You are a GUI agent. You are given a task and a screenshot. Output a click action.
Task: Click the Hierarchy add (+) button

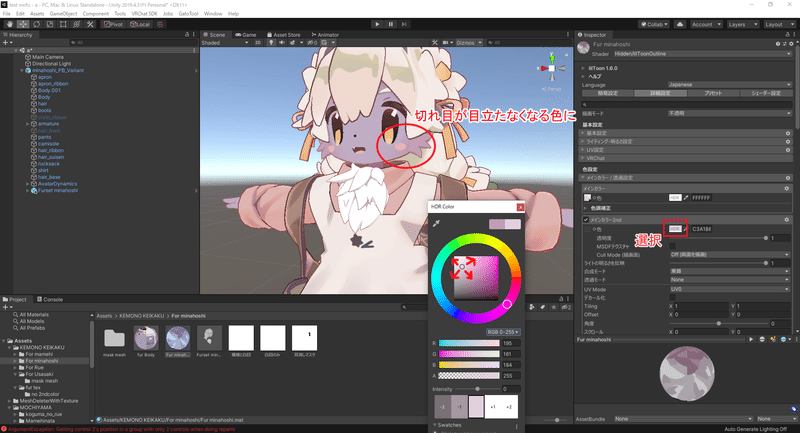click(5, 43)
